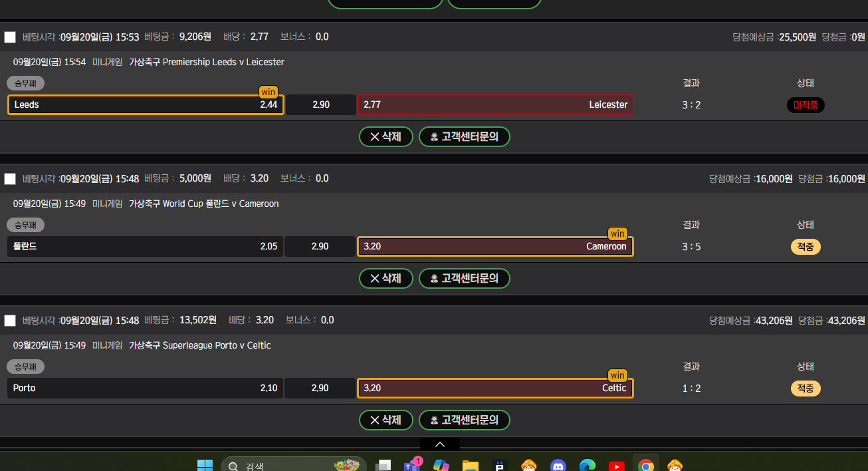The width and height of the screenshot is (868, 471).
Task: Open Task View in the taskbar
Action: 383,466
